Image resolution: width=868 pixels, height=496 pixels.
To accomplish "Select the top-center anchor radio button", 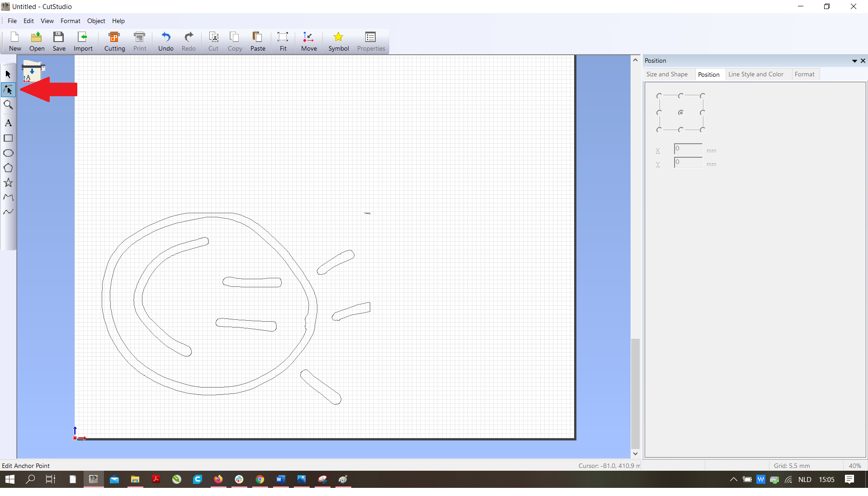I will (x=681, y=96).
